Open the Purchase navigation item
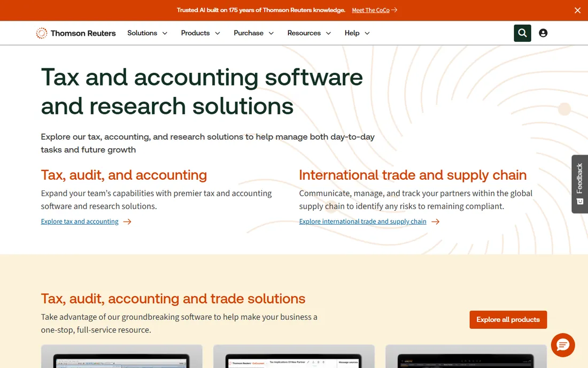 (x=249, y=33)
